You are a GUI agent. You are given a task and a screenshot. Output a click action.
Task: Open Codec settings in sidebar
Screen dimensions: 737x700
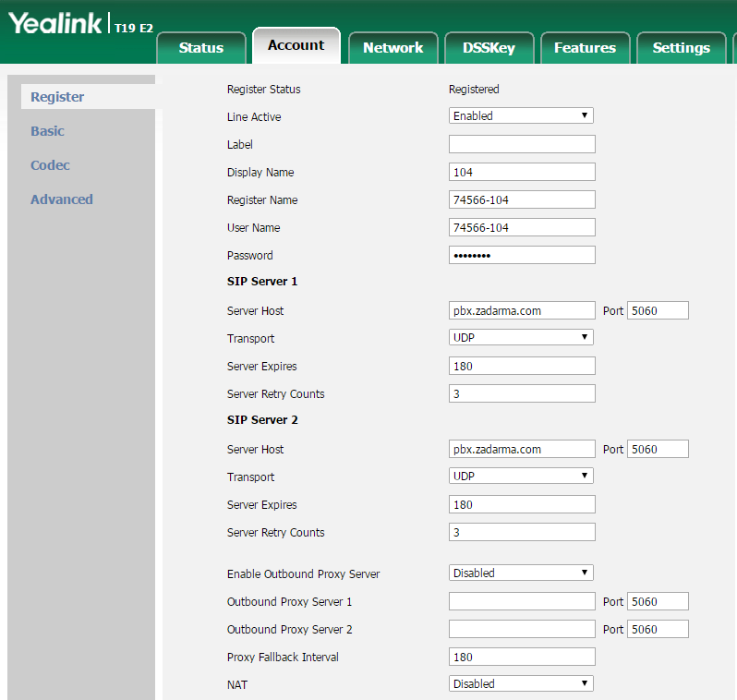point(50,165)
